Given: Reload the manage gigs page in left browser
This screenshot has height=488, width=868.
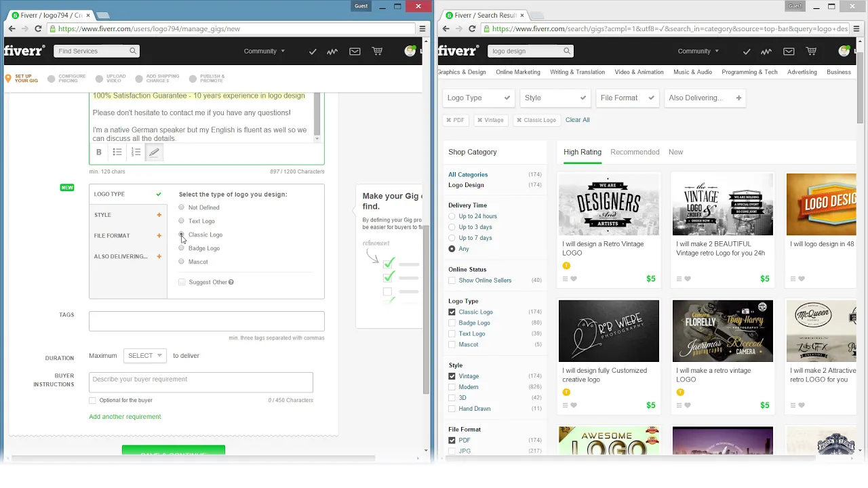Looking at the screenshot, I should [x=38, y=28].
